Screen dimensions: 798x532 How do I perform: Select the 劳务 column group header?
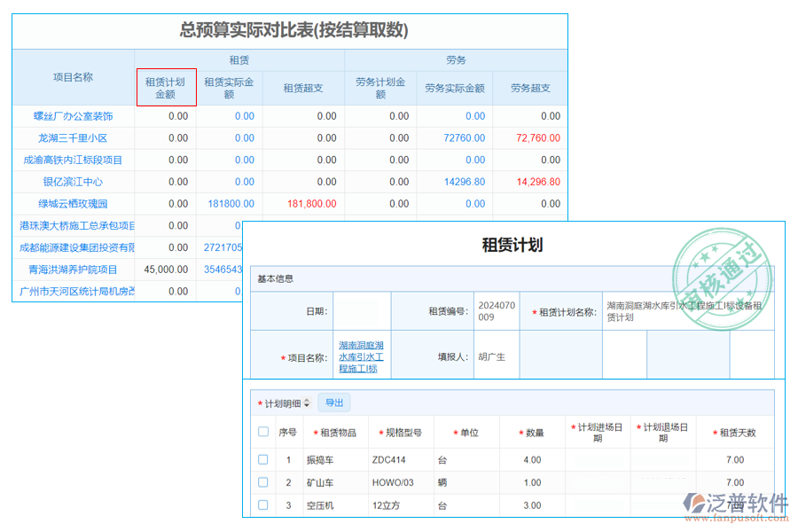458,60
